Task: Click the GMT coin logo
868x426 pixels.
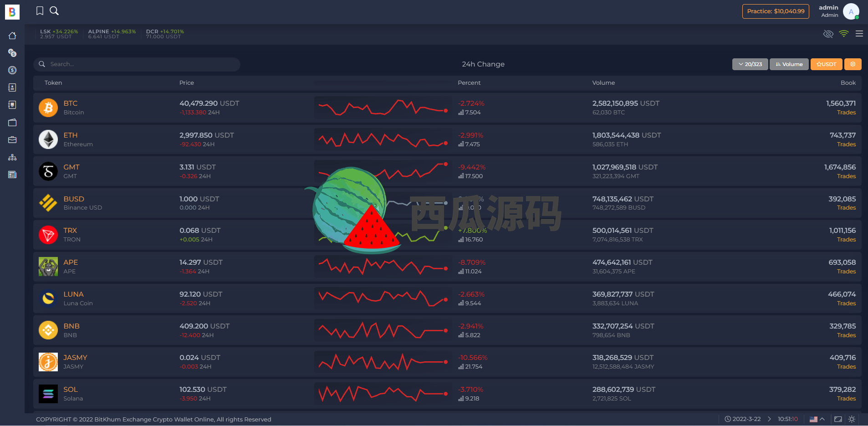Action: tap(48, 171)
